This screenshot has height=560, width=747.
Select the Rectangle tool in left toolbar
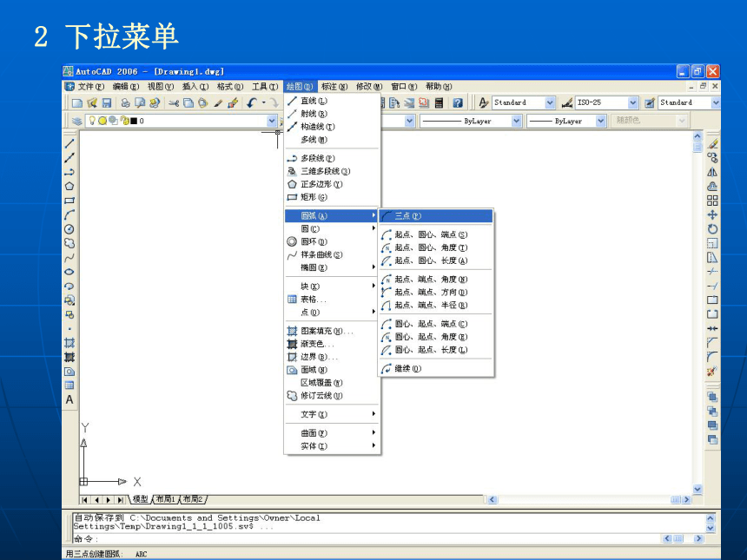pyautogui.click(x=69, y=201)
